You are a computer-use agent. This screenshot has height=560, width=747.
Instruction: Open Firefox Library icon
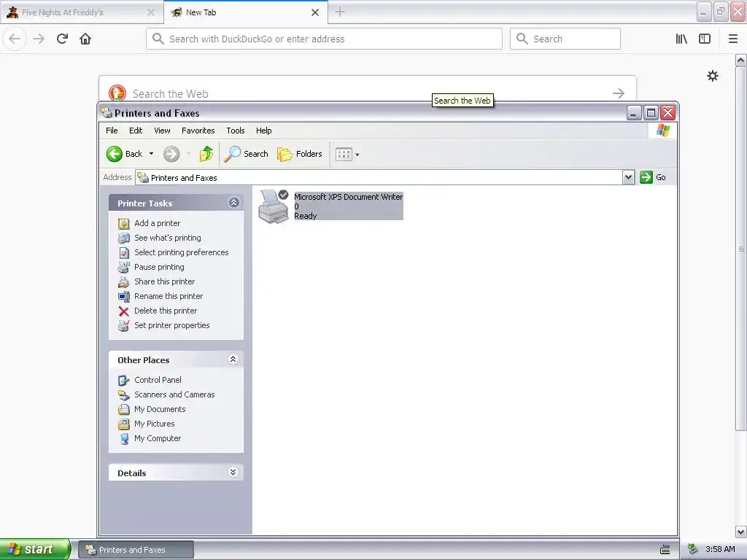[x=681, y=39]
